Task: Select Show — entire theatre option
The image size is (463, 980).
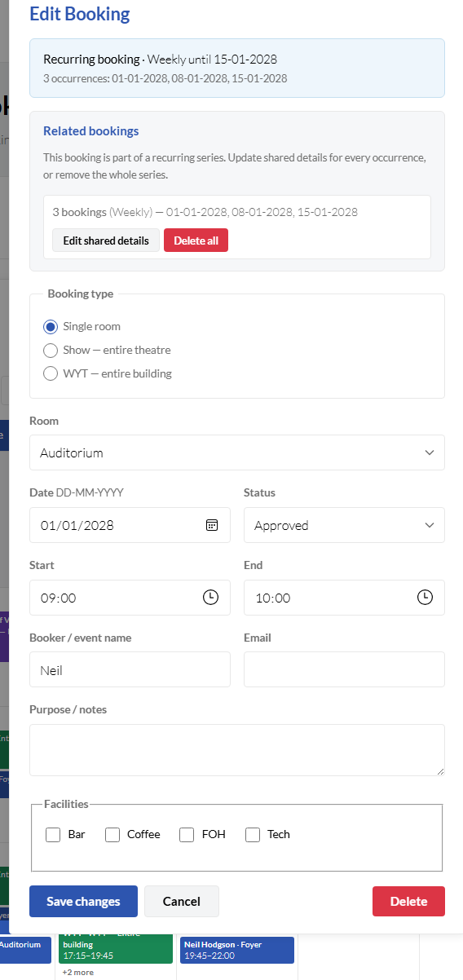Action: pyautogui.click(x=51, y=350)
